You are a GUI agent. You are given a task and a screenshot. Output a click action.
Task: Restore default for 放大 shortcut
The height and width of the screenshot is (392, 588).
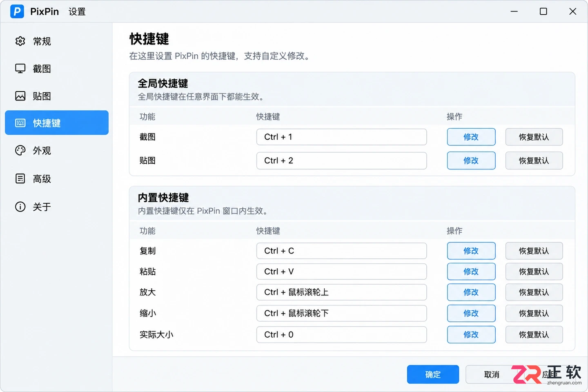[x=534, y=292]
